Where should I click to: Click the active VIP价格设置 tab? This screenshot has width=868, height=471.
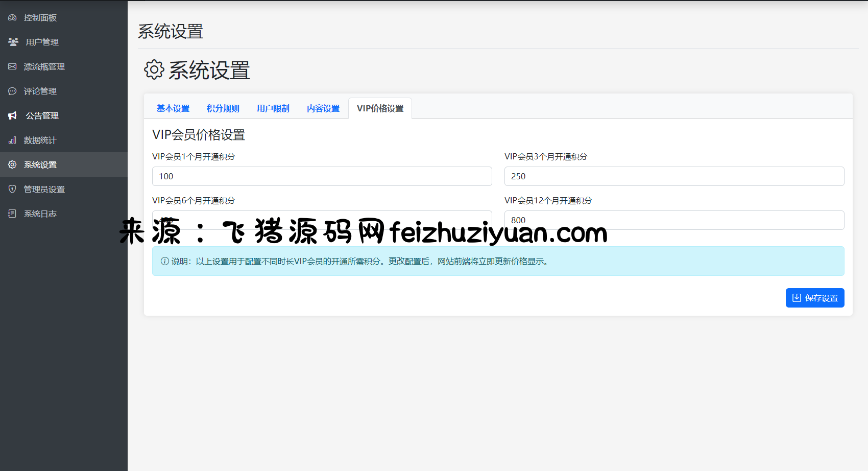pos(380,108)
